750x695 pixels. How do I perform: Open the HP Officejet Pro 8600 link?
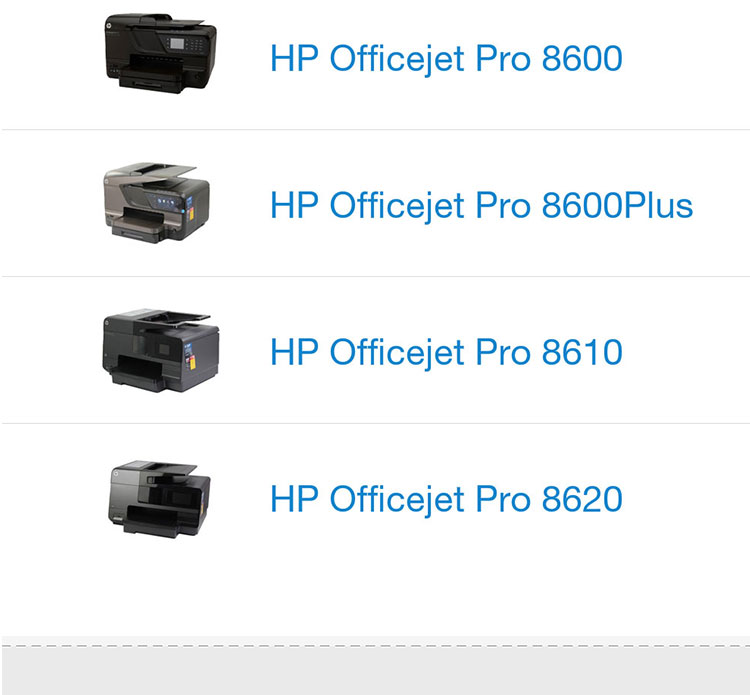click(x=446, y=59)
